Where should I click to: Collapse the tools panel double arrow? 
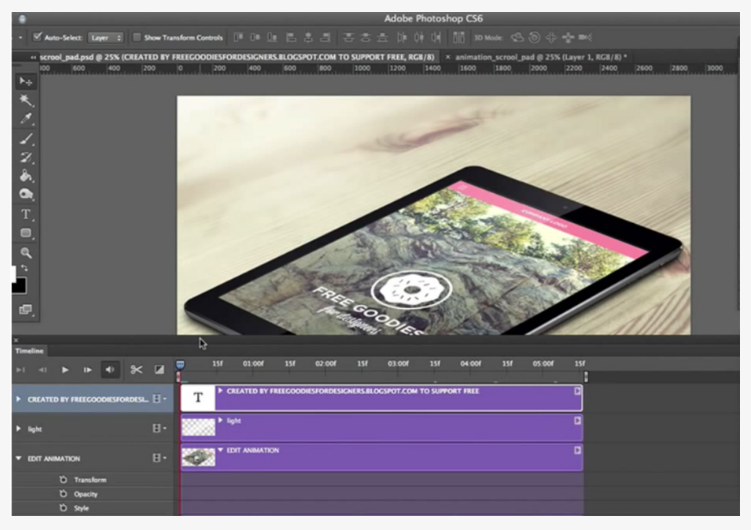pyautogui.click(x=33, y=57)
